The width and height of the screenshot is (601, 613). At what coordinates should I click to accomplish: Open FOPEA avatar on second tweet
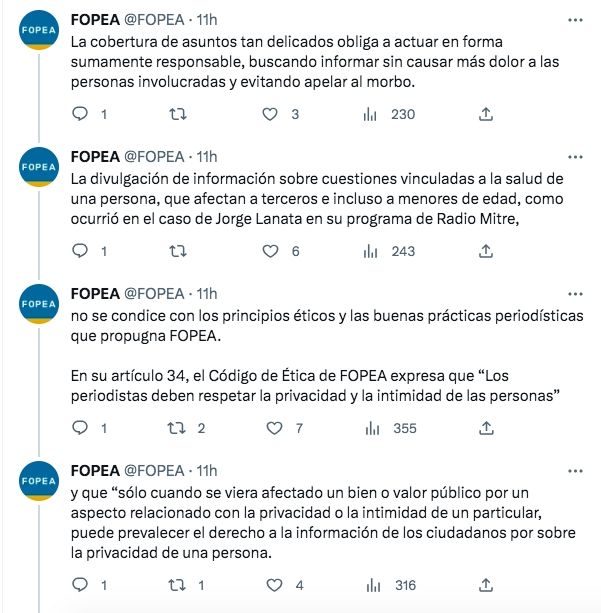(x=37, y=167)
